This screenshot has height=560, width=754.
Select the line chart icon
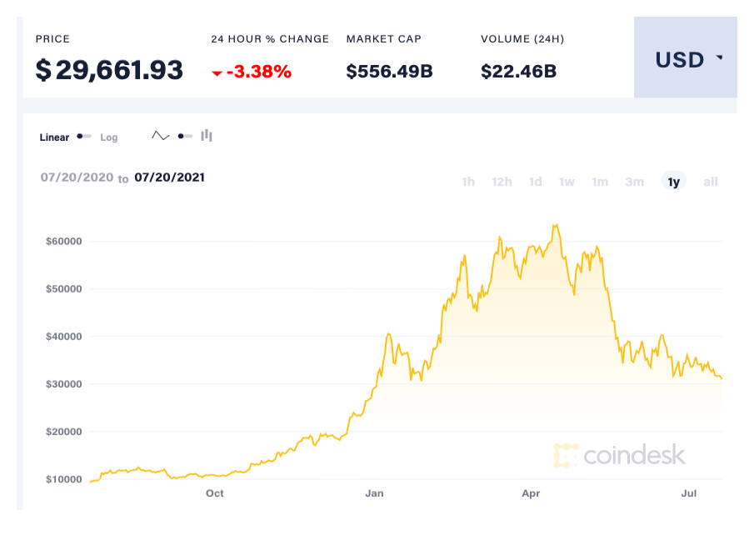(x=161, y=136)
